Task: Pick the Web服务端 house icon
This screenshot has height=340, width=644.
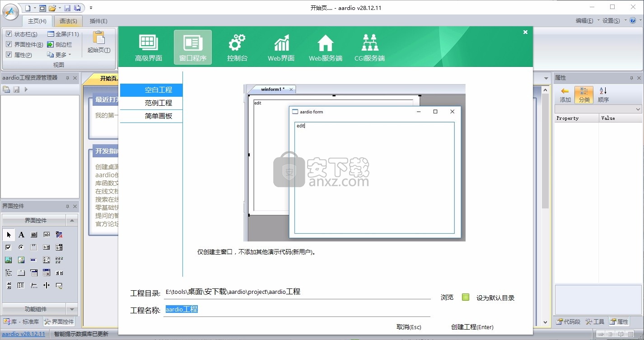Action: 326,47
